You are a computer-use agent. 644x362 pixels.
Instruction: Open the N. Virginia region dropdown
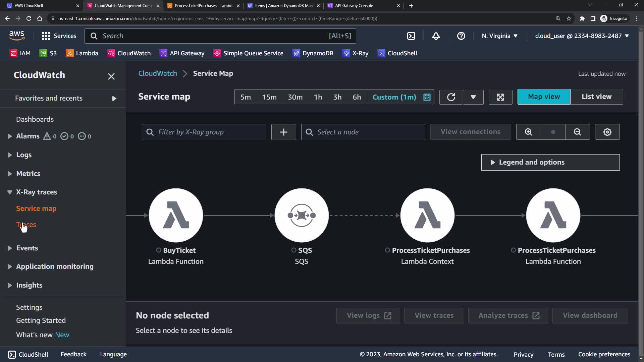tap(499, 36)
